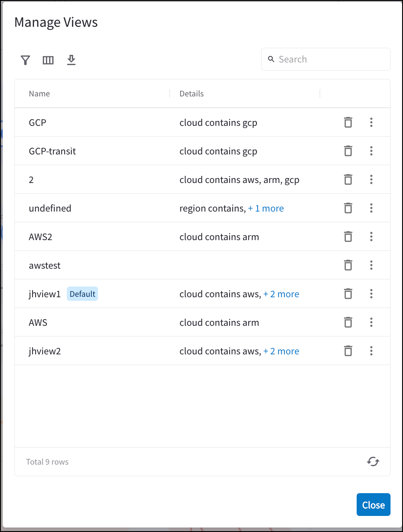This screenshot has height=532, width=403.
Task: Show '+ 2 more' details for jhview2
Action: pyautogui.click(x=281, y=351)
